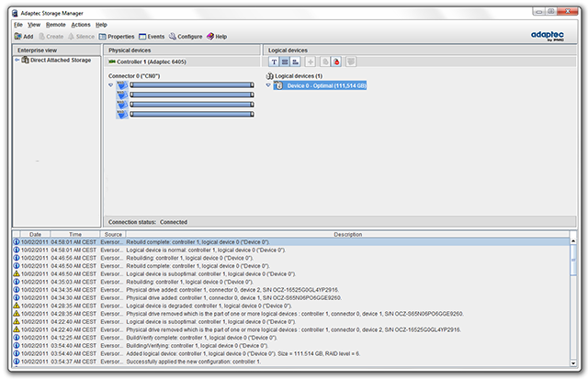Screen dimensions: 588x379
Task: Open Configure from the toolbar
Action: pyautogui.click(x=186, y=37)
